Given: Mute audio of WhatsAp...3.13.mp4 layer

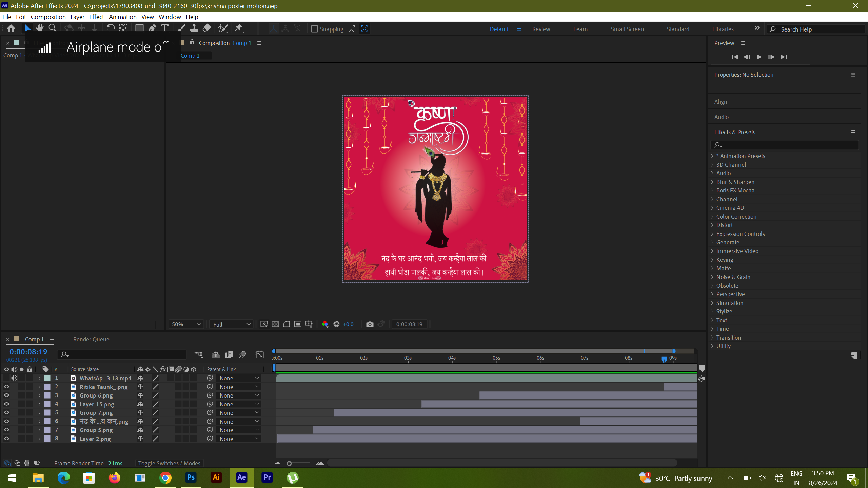Looking at the screenshot, I should 14,378.
